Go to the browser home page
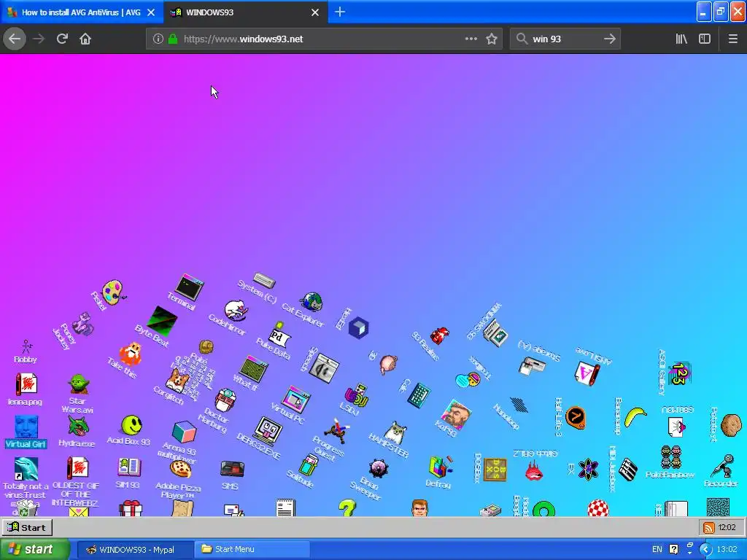 tap(85, 39)
